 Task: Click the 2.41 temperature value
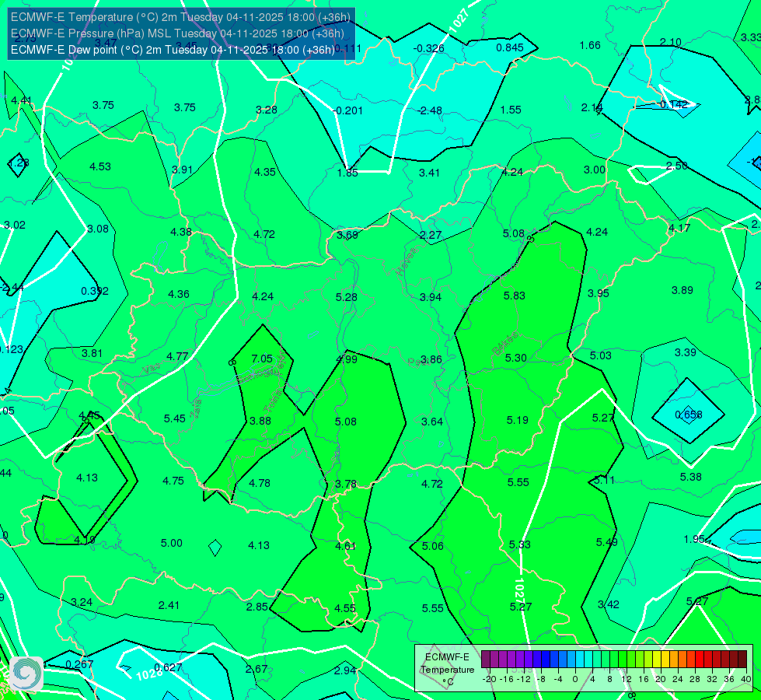click(169, 605)
